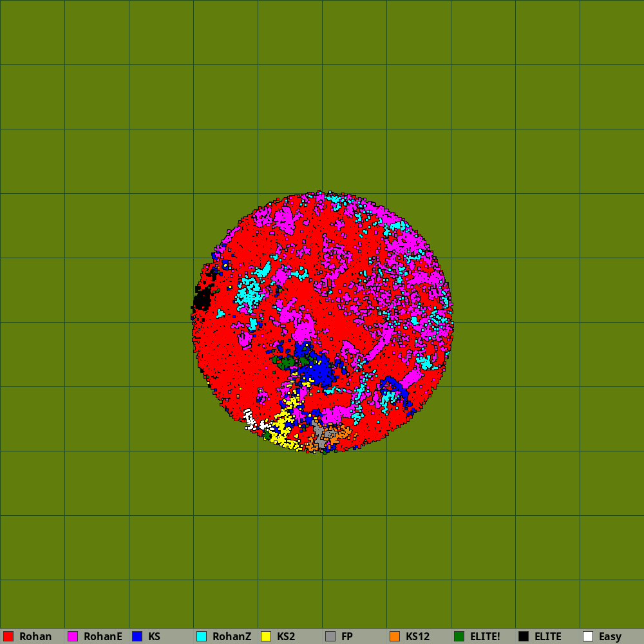
Task: Select the "ELITE!" legend label text
Action: 485,636
